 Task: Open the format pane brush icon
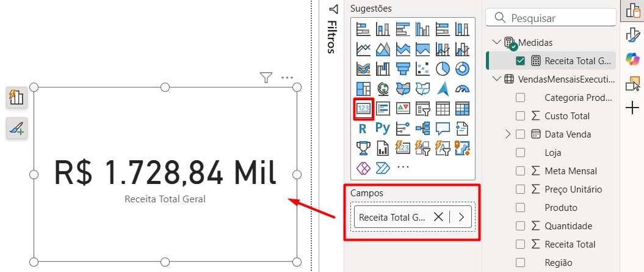coord(633,35)
